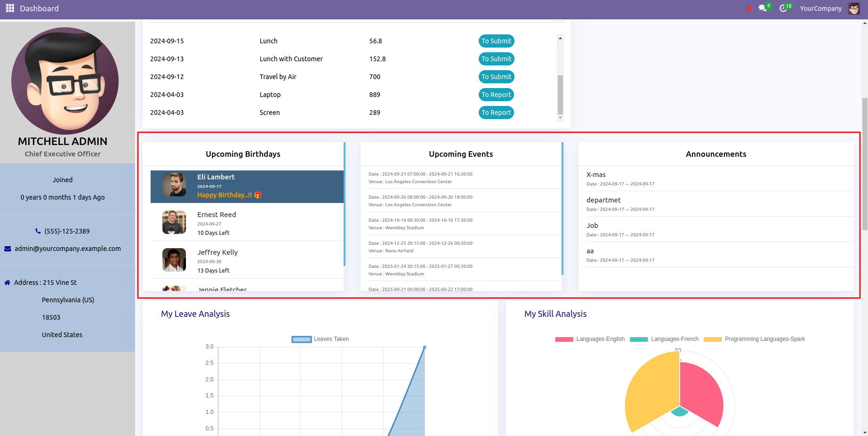Open the apps grid menu icon
The width and height of the screenshot is (868, 436).
pos(10,8)
